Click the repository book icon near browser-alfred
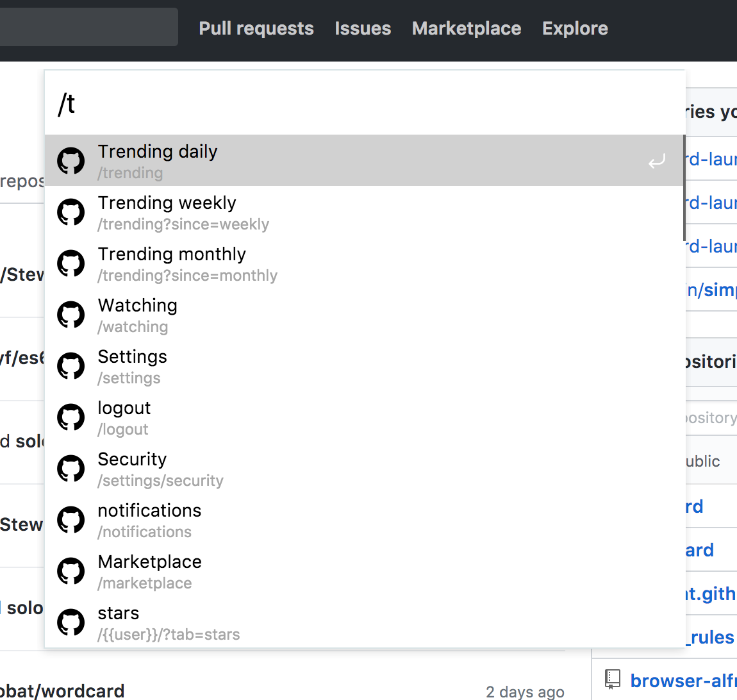This screenshot has height=700, width=737. coord(613,679)
